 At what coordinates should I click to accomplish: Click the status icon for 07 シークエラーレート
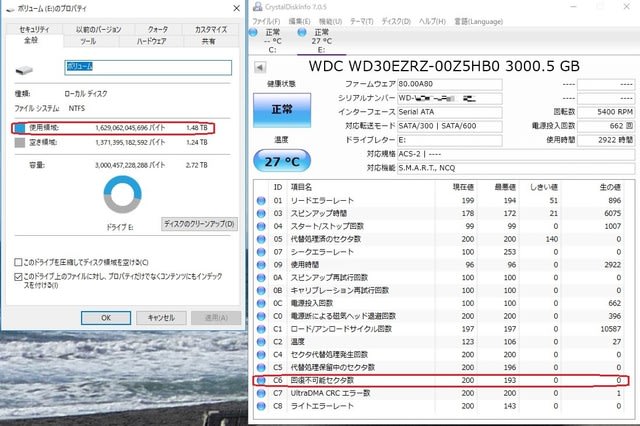pos(261,252)
